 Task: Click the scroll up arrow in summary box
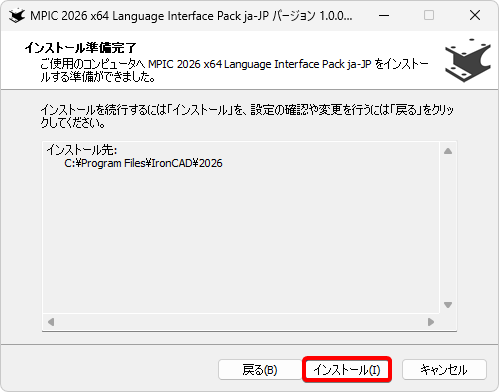coord(448,151)
